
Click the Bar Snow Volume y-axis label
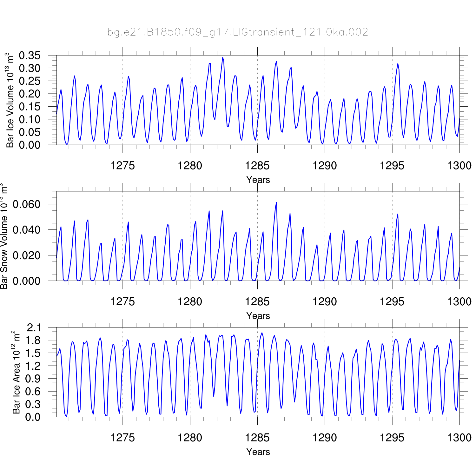tap(4, 236)
